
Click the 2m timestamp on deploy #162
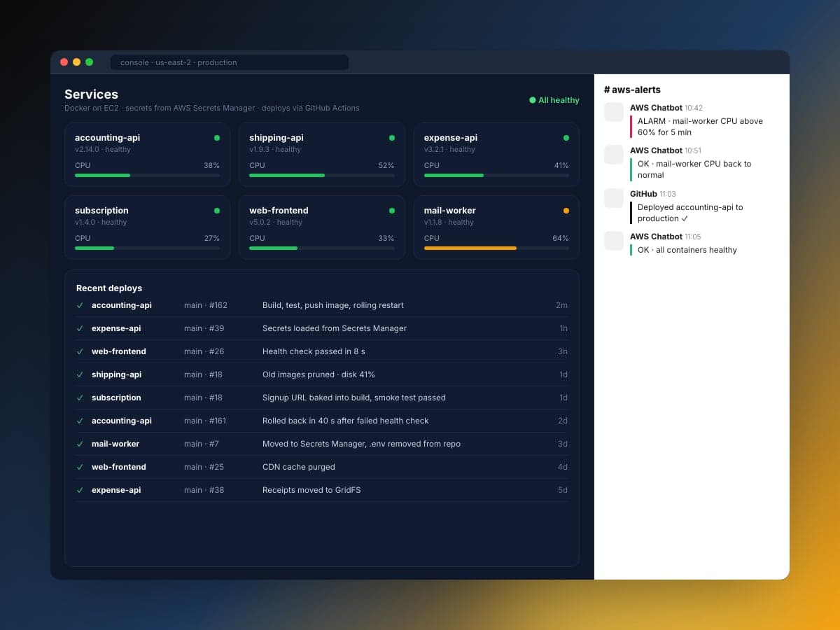point(561,305)
